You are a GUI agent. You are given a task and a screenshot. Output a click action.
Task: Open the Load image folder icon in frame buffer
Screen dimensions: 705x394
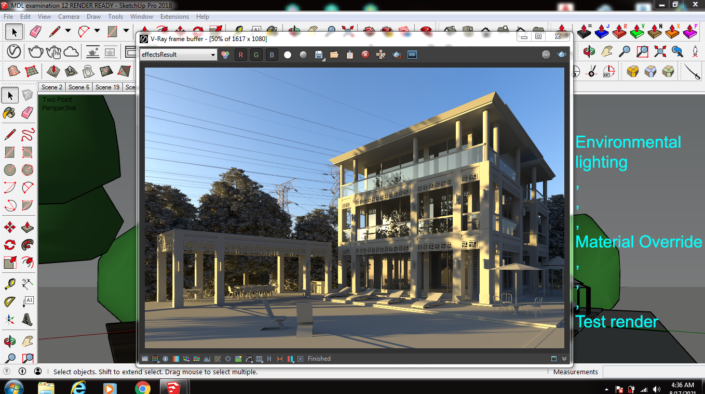tap(334, 55)
